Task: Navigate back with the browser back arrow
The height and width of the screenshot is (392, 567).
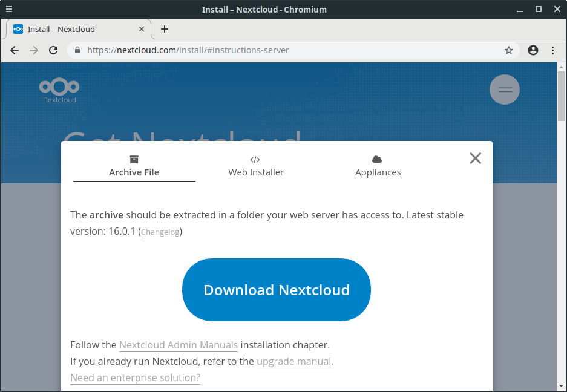Action: [14, 50]
